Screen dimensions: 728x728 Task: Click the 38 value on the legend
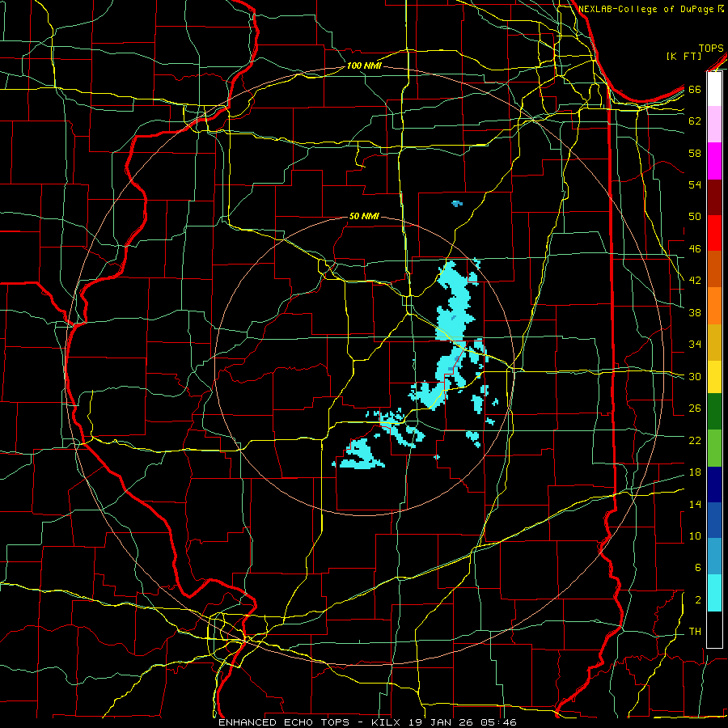click(695, 312)
